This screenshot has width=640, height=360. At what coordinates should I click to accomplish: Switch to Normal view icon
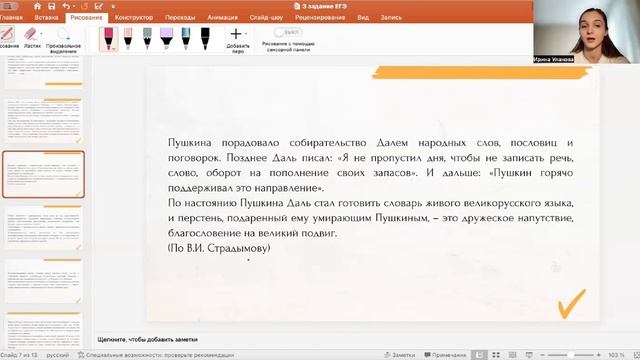(x=480, y=355)
